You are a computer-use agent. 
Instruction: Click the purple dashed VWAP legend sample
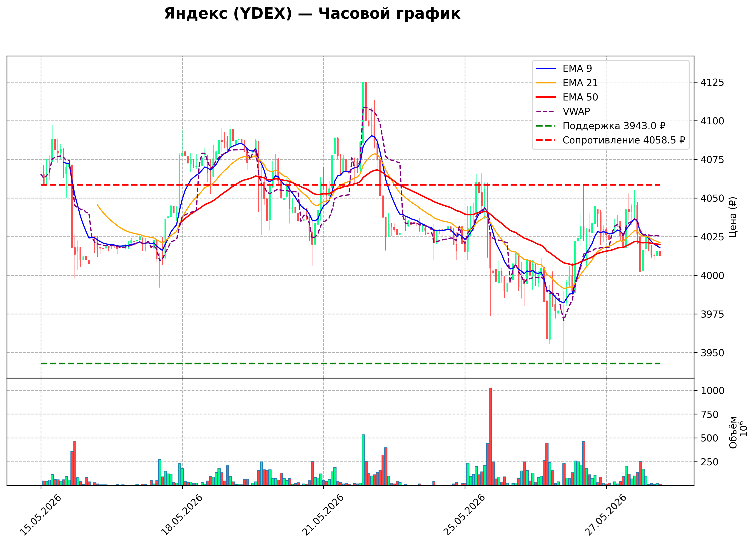(546, 112)
